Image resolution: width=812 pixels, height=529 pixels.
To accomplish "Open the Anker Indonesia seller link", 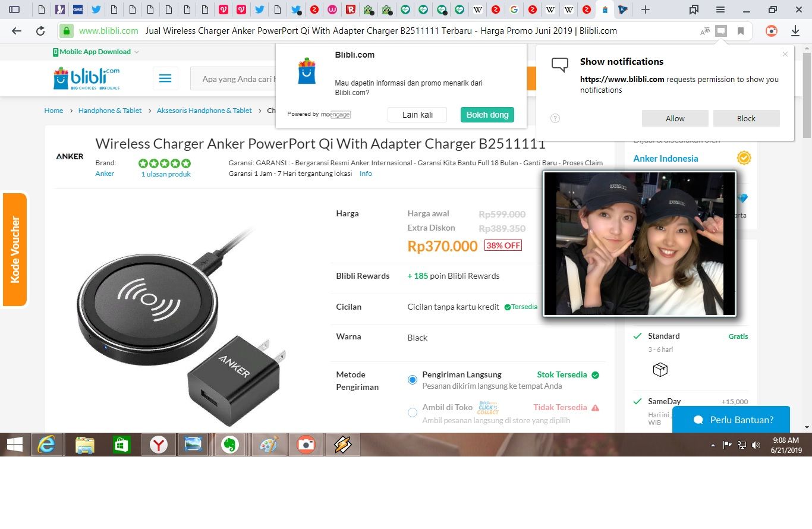I will (x=666, y=158).
